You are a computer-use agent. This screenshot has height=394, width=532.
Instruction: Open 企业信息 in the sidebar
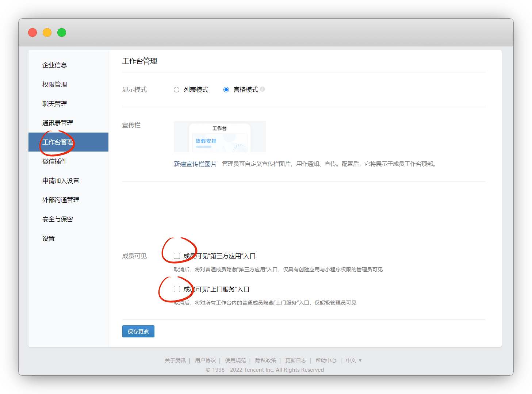(55, 65)
